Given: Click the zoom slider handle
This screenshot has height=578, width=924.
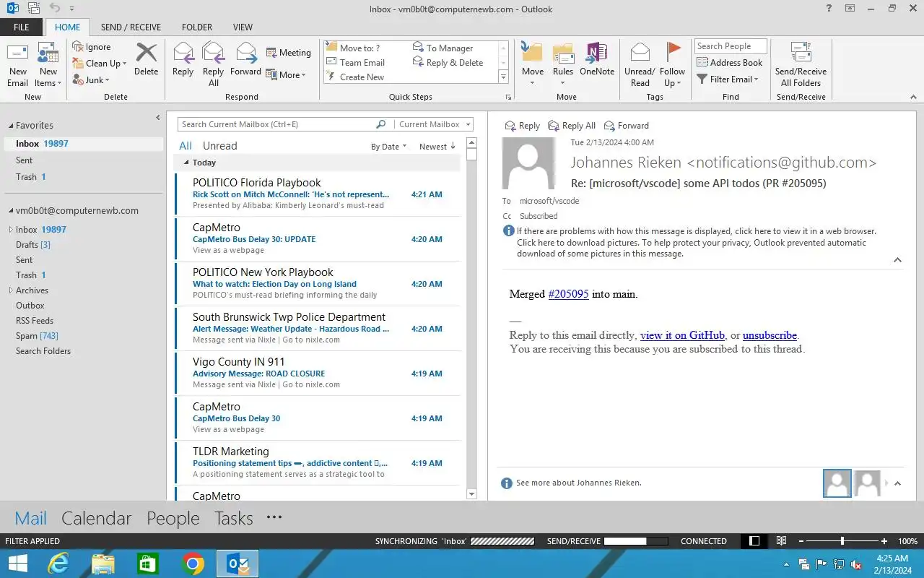Looking at the screenshot, I should (842, 541).
